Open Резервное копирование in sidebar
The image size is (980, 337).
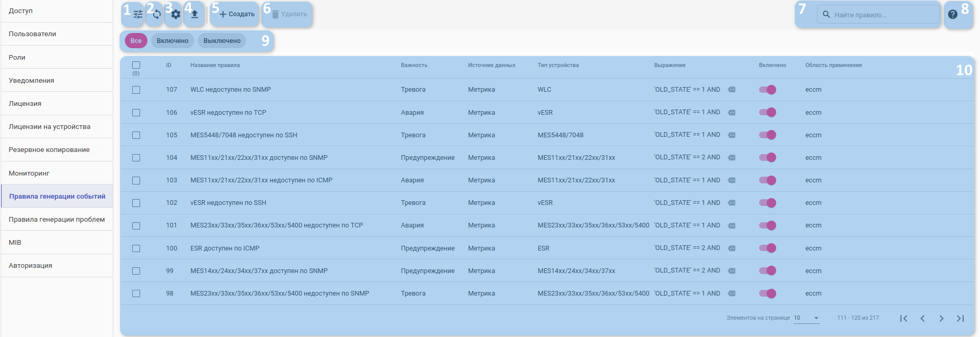coord(57,150)
